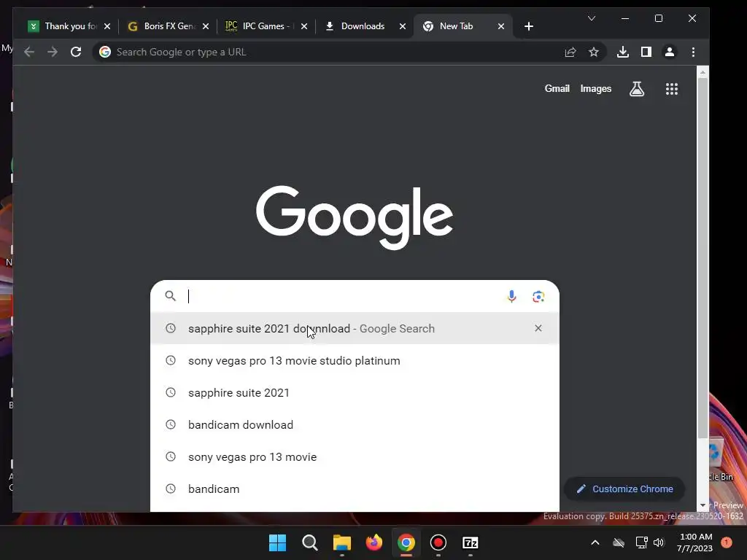Screen dimensions: 747x560
Task: Click Chrome icon in taskbar
Action: pos(406,542)
